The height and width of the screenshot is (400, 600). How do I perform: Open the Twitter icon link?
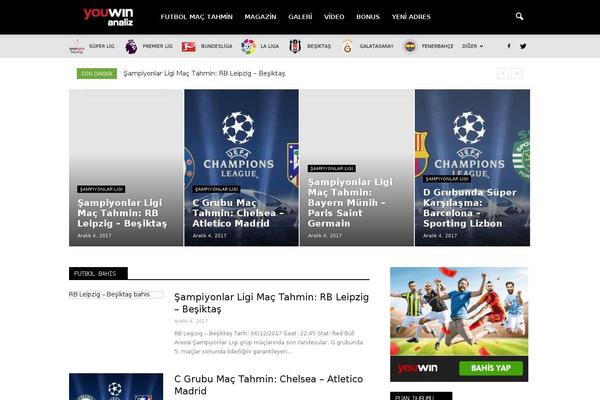[523, 46]
